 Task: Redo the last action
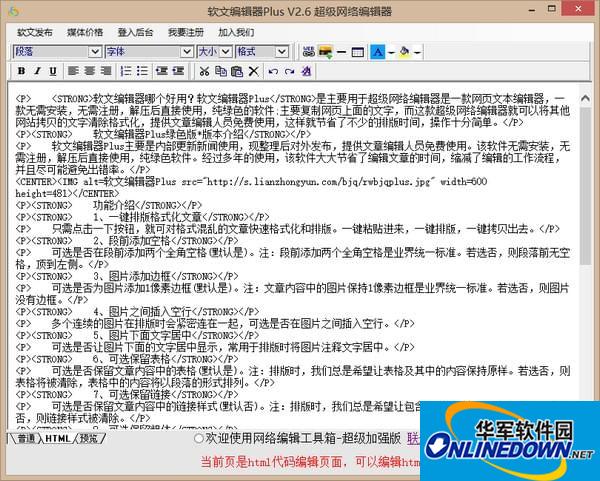[290, 72]
